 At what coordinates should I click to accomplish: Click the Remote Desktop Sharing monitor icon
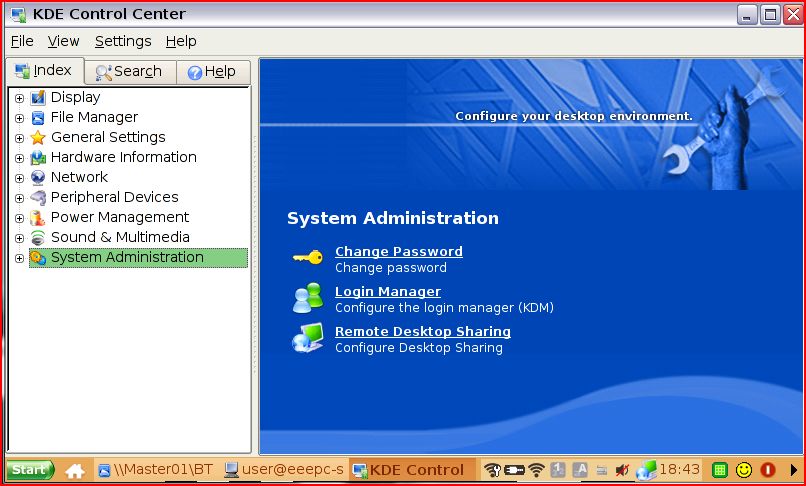click(307, 338)
